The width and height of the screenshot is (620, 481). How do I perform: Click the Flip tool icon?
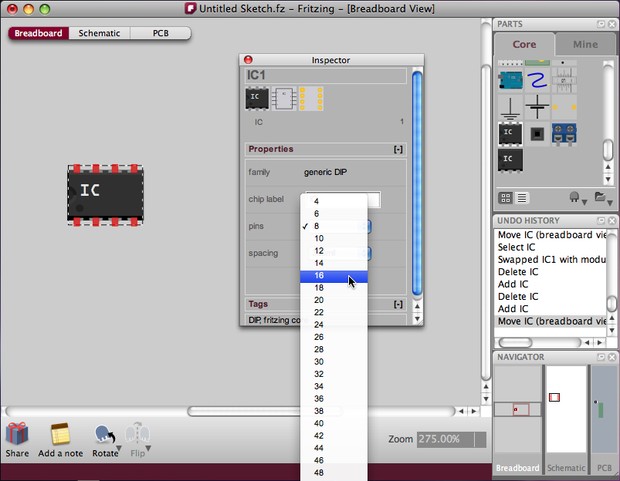pos(137,434)
